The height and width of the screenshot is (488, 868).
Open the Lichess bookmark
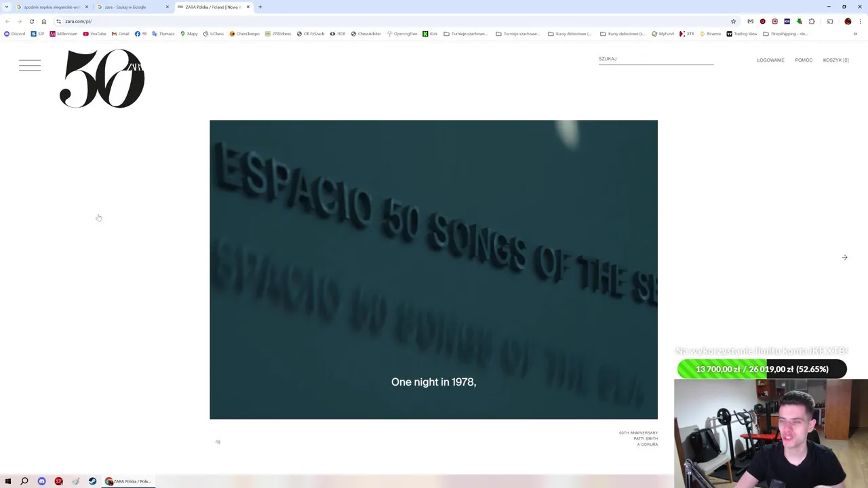pyautogui.click(x=214, y=34)
